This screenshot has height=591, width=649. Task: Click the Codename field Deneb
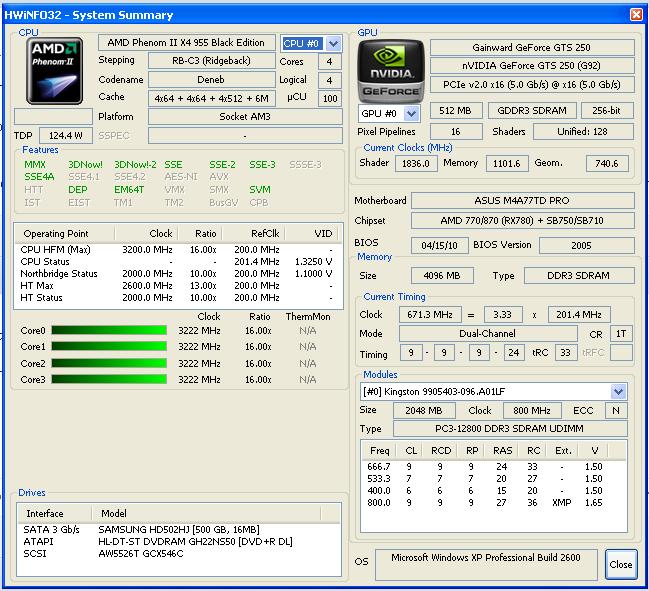click(212, 79)
